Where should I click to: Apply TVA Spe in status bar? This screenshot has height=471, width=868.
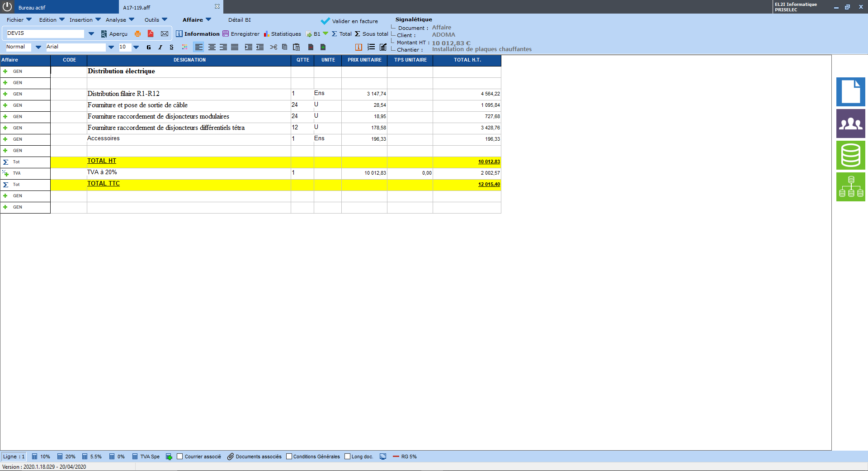146,457
